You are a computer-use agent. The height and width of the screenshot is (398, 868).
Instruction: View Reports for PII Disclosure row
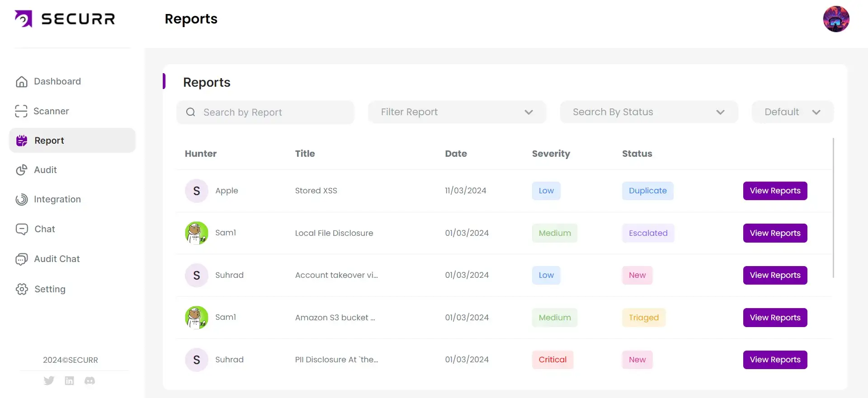775,360
